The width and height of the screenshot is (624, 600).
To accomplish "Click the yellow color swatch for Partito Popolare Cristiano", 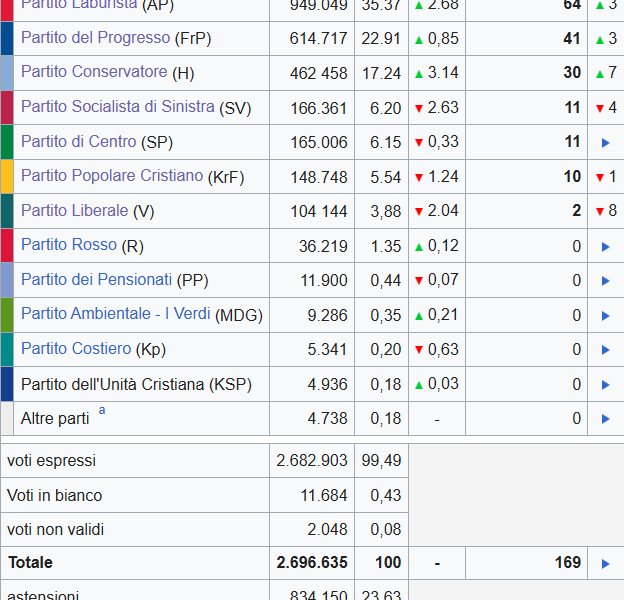I will click(x=7, y=177).
